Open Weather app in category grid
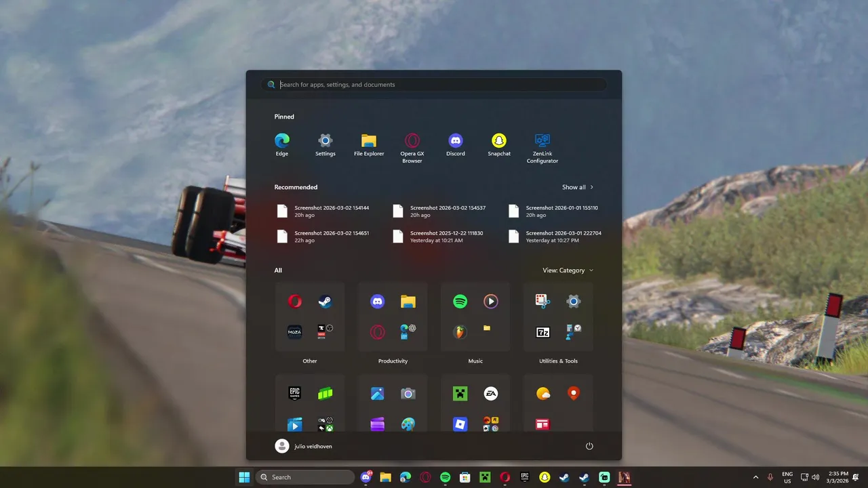This screenshot has width=868, height=488. (x=543, y=394)
